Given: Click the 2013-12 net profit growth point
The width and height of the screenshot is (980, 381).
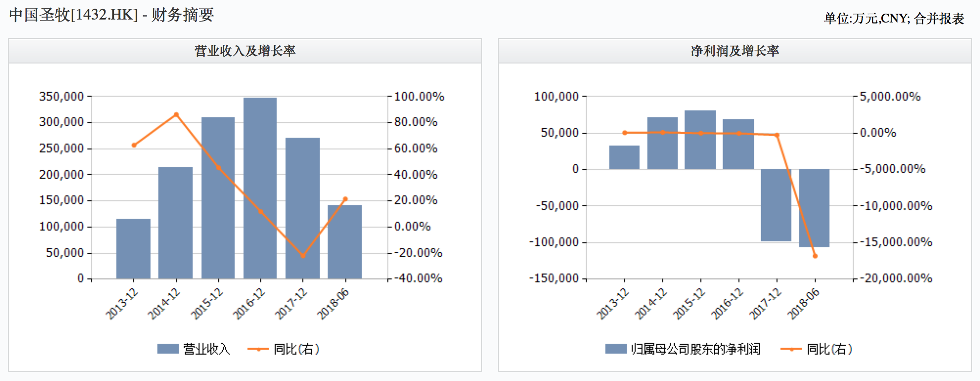Looking at the screenshot, I should point(624,132).
